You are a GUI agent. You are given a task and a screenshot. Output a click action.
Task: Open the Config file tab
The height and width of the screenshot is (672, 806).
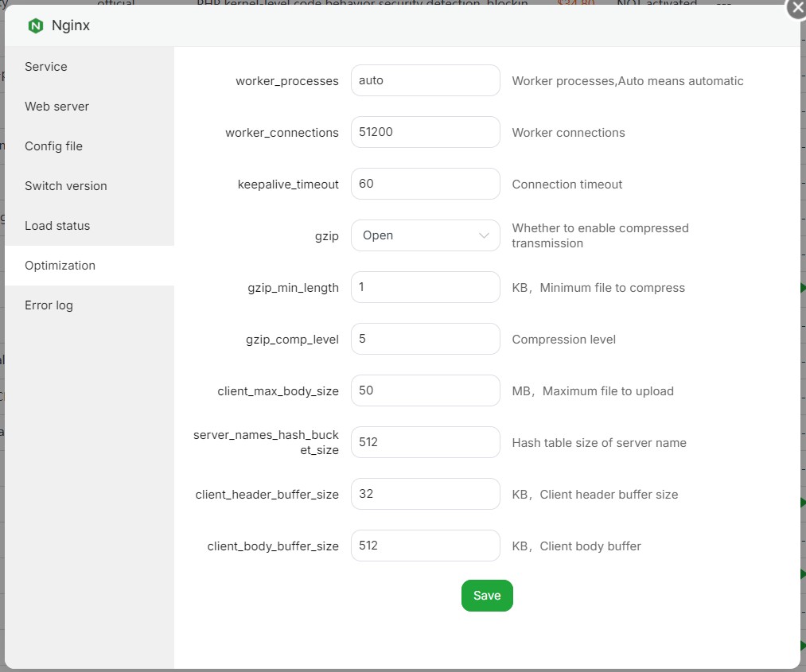pos(89,146)
